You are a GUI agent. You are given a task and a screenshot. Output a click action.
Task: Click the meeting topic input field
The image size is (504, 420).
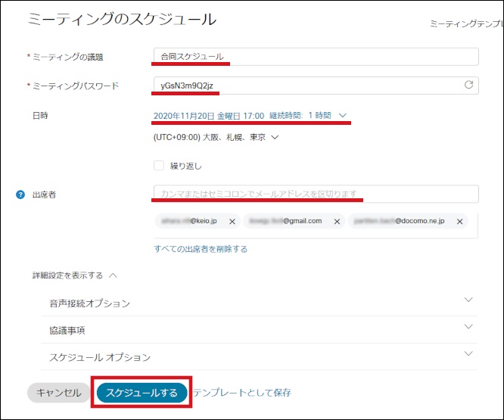point(316,57)
